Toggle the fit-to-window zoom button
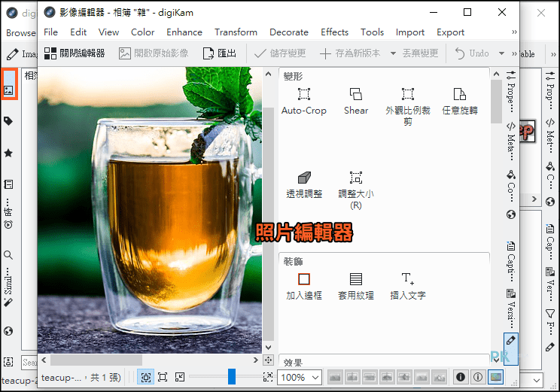This screenshot has width=560, height=392. coord(146,377)
